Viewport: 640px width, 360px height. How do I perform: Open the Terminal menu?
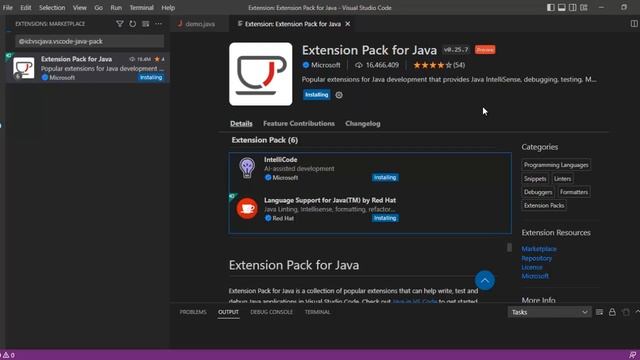[x=141, y=8]
